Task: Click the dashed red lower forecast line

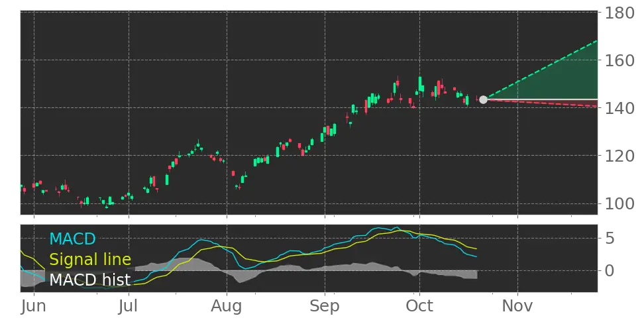Action: [x=541, y=103]
